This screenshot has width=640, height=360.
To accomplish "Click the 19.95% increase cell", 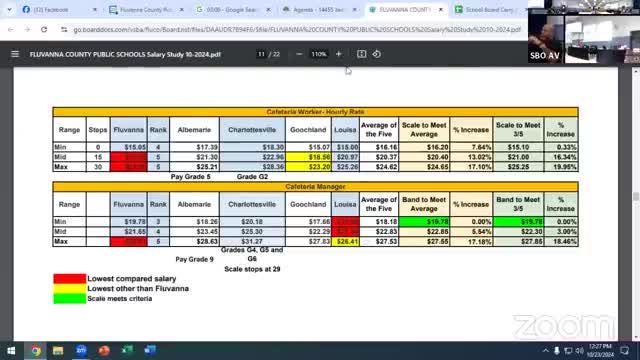I will pos(560,167).
